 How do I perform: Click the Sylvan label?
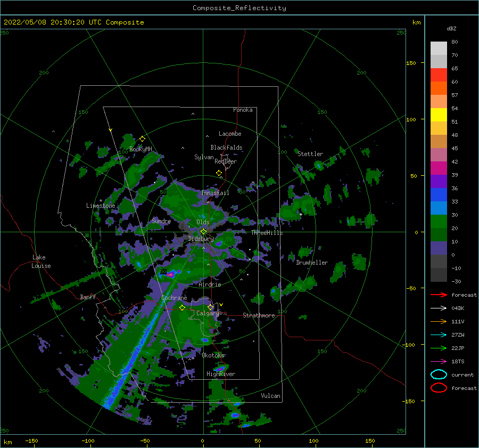(204, 157)
